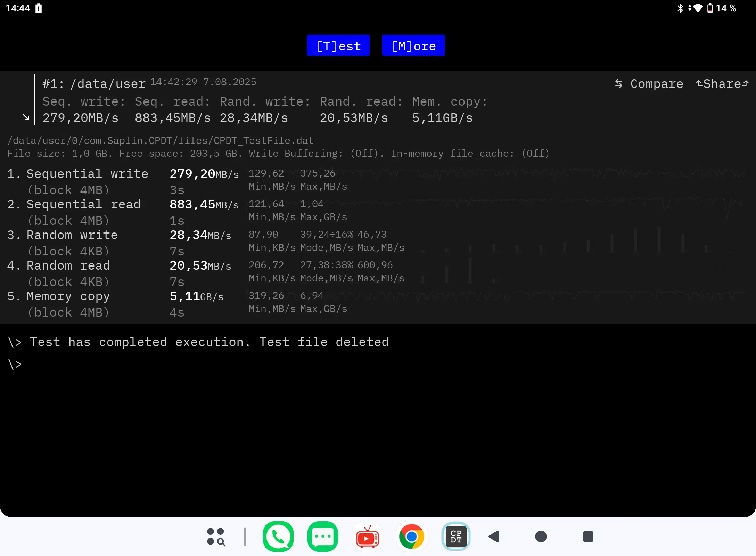
Task: Select the CPDT app icon in taskbar
Action: (x=456, y=537)
